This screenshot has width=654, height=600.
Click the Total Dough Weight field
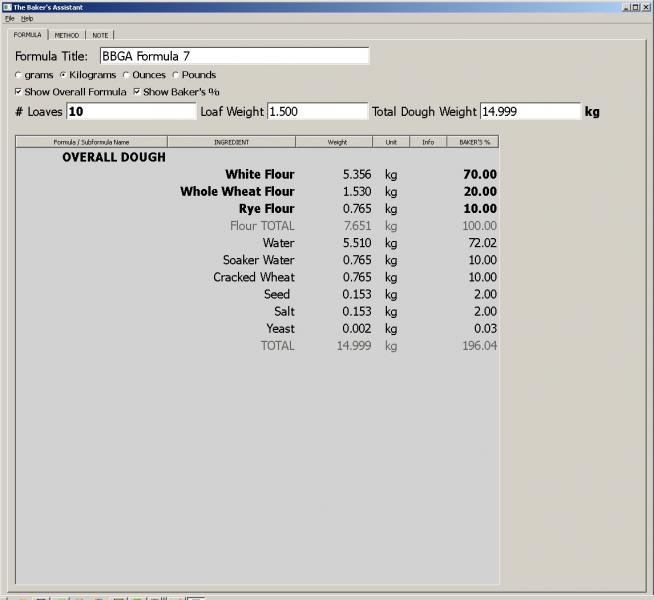(529, 111)
